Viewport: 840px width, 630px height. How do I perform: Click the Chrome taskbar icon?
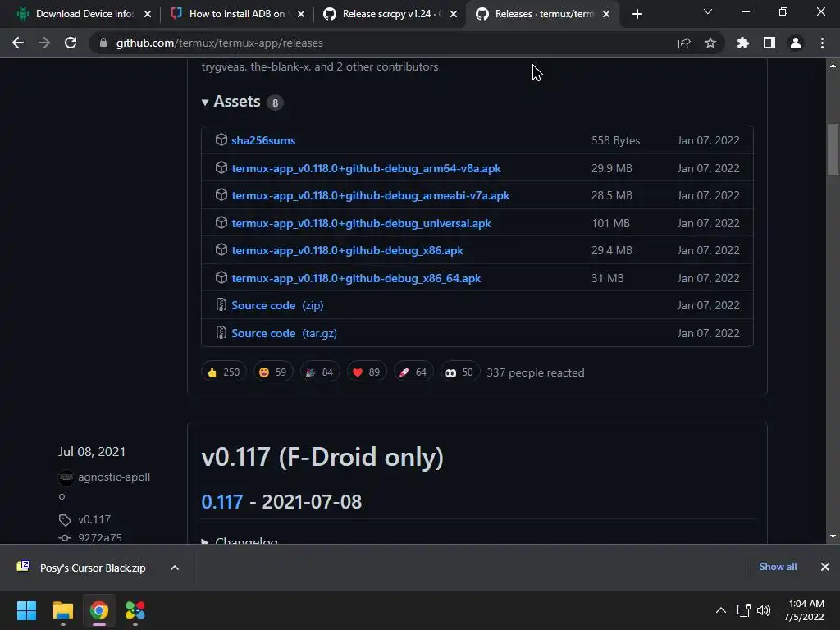coord(99,610)
